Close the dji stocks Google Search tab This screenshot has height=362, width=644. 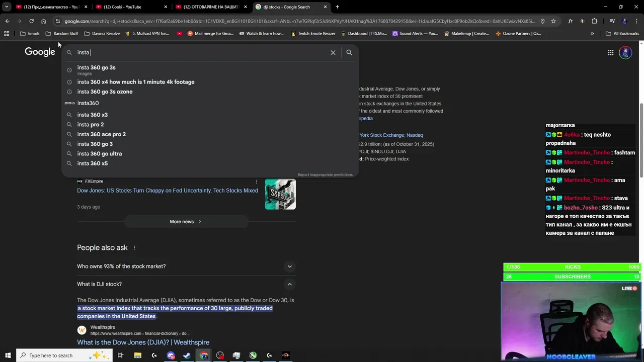tap(325, 7)
